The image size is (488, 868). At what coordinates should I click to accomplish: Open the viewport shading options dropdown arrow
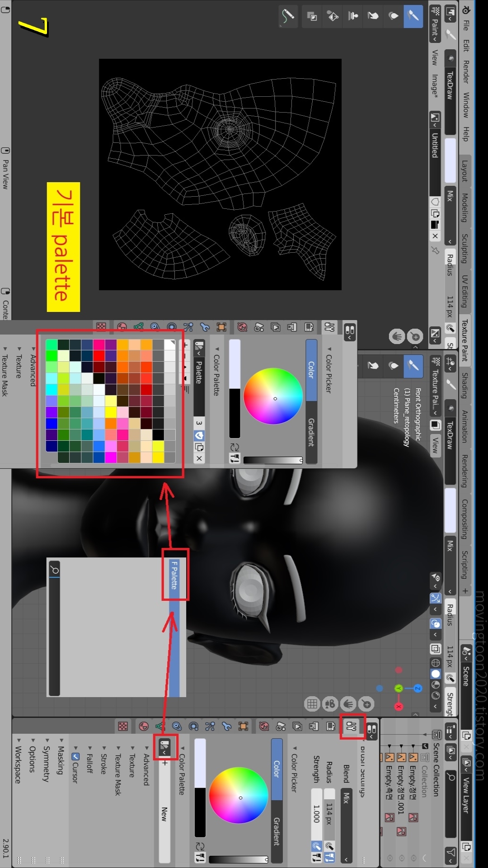435,706
